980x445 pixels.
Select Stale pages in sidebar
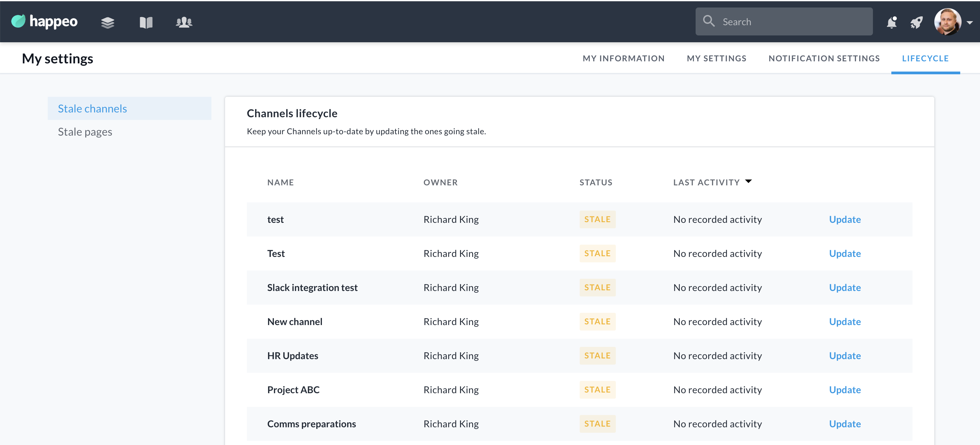point(85,132)
